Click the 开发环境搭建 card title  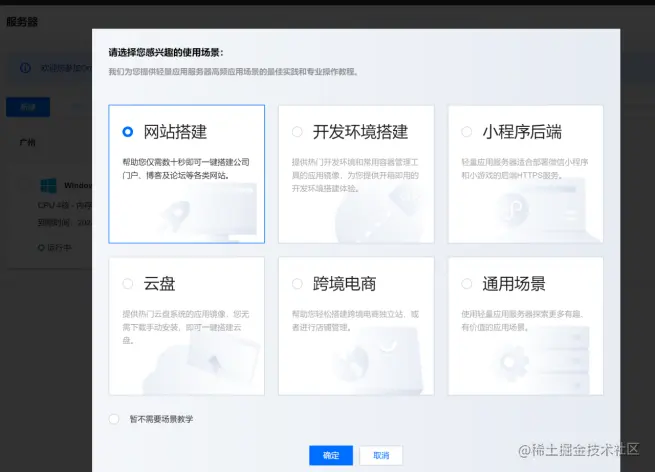361,132
